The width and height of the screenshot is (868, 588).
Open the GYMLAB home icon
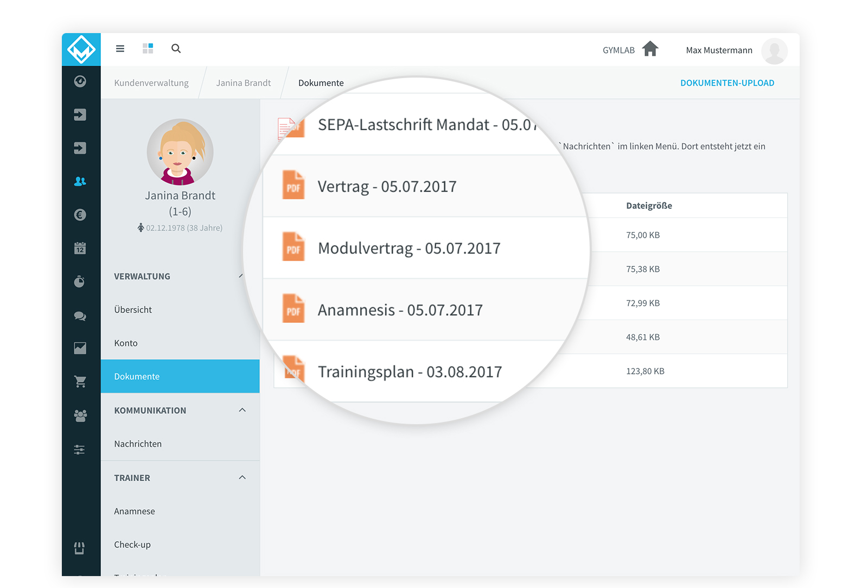650,49
